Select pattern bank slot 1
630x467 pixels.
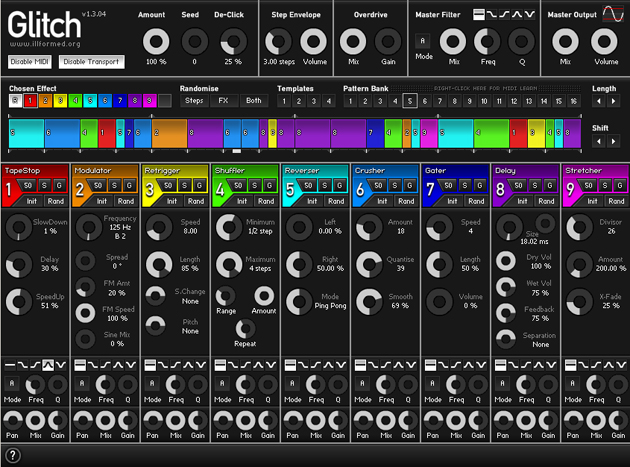[x=350, y=101]
